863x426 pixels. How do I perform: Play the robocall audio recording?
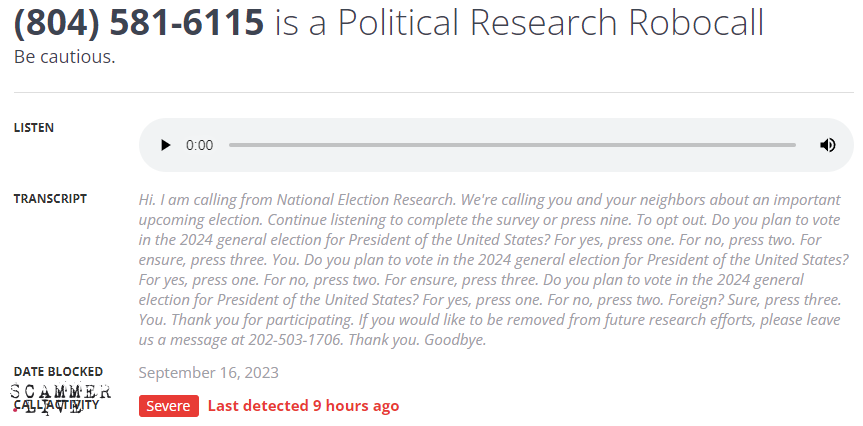point(166,145)
